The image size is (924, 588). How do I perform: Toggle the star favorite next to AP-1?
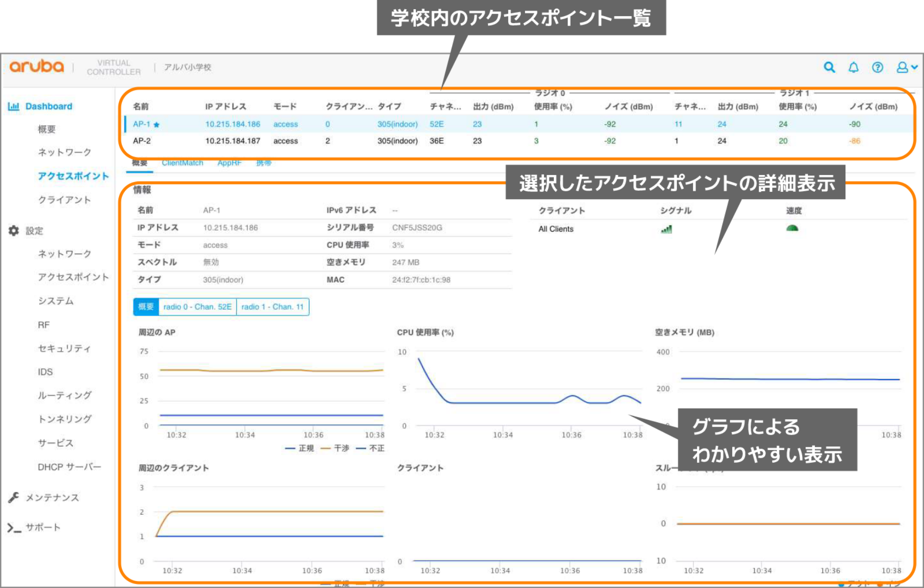pos(156,124)
